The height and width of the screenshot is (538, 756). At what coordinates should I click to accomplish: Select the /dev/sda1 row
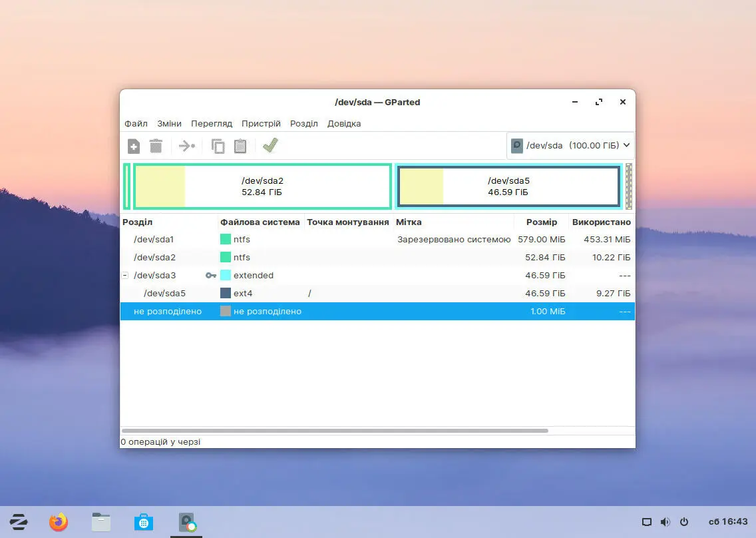point(377,239)
